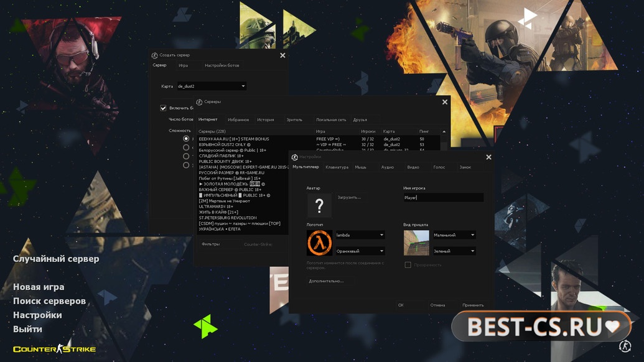Select the Мультиплеер tab

pos(306,167)
